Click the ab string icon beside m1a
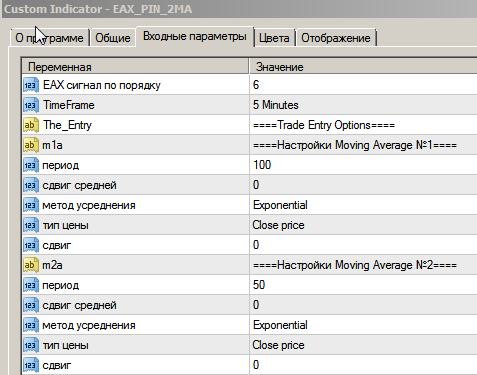 point(31,145)
